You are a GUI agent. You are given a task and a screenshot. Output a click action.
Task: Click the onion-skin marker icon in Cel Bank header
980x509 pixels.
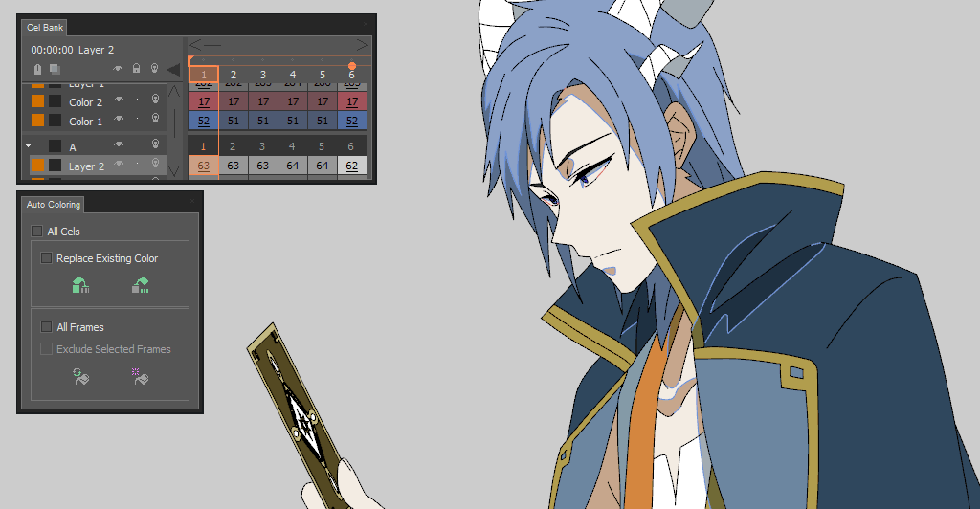[x=37, y=69]
